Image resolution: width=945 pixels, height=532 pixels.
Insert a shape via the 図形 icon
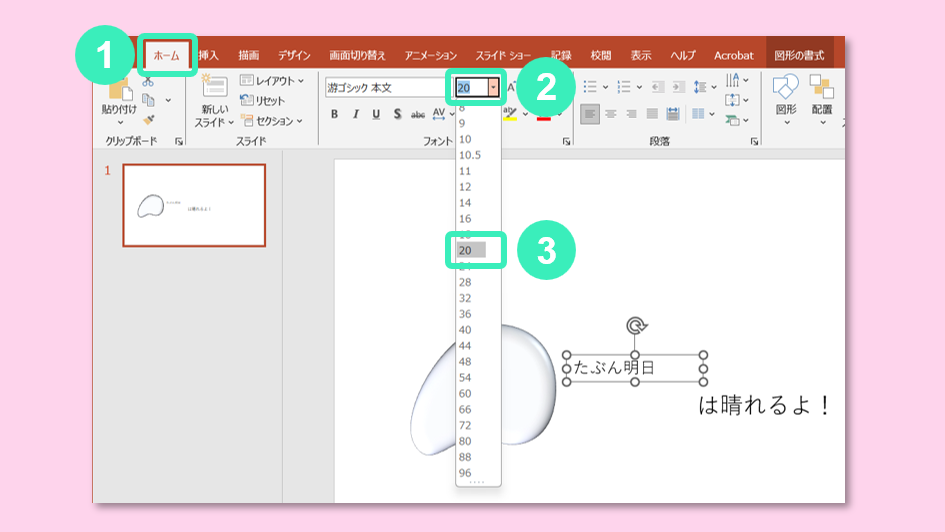coord(786,90)
